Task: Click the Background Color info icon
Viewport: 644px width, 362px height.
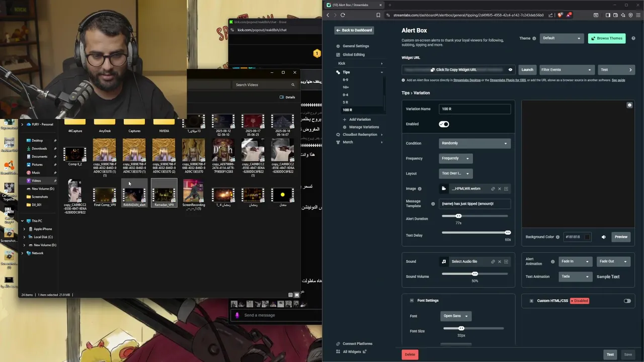Action: click(x=557, y=237)
